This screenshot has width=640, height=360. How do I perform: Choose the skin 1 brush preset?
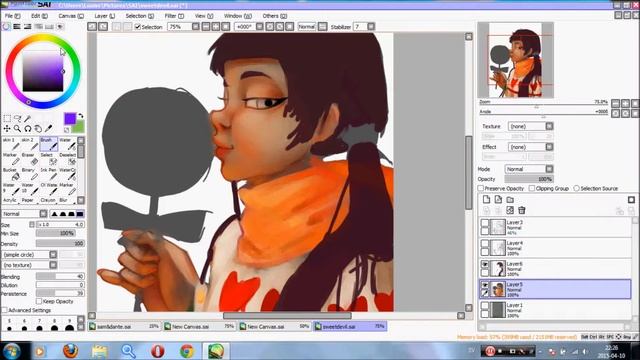click(x=11, y=144)
